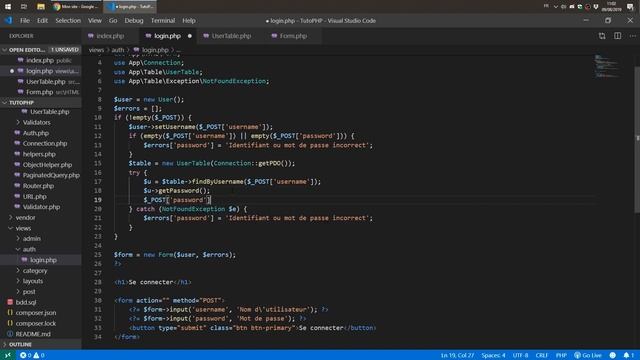Screen dimensions: 640x360
Task: Open README.md file in explorer
Action: [33, 334]
